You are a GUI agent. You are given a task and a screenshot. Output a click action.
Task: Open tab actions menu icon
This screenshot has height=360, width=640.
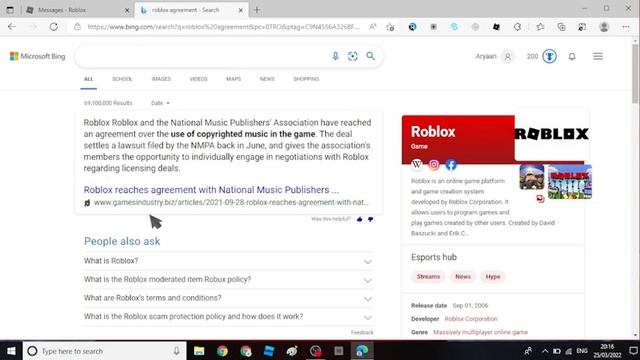tap(10, 10)
